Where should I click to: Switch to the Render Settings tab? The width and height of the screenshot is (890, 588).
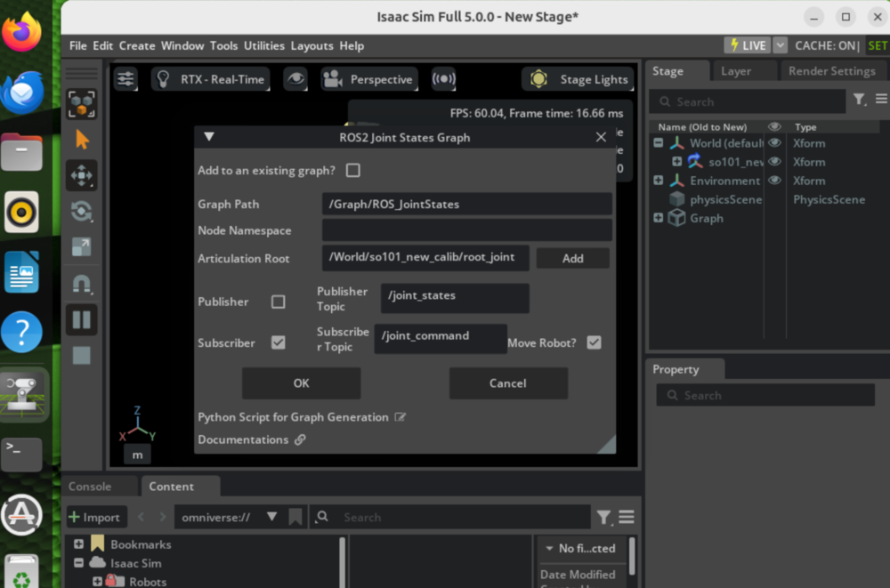(x=831, y=71)
